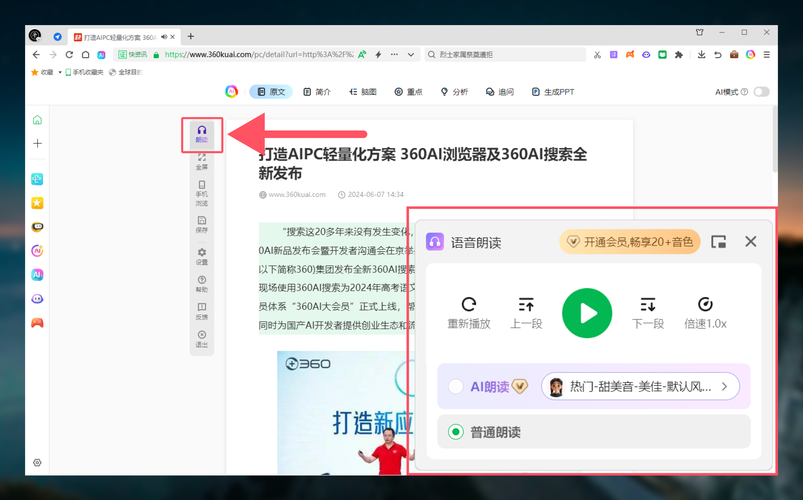Click 退出 exit in the reader toolbar

point(202,339)
